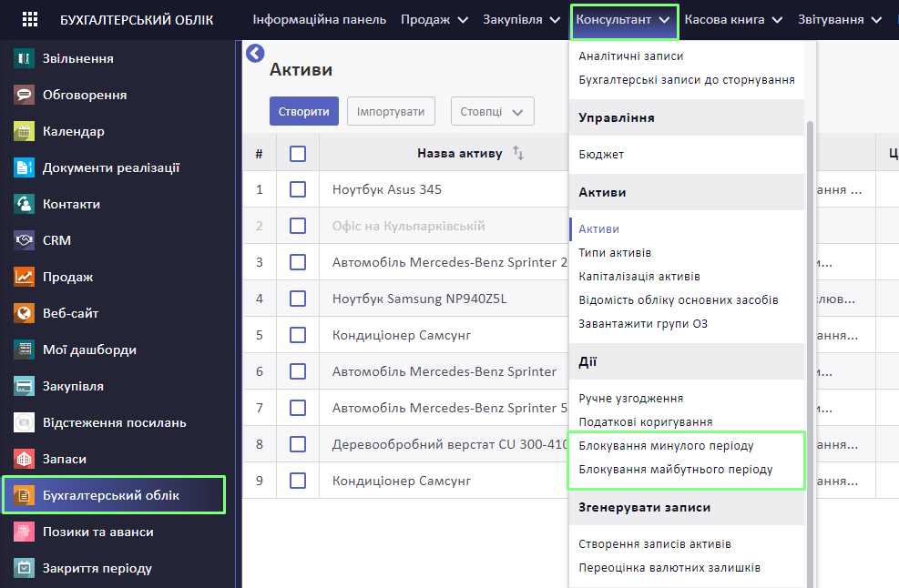Open the Звітування dropdown menu
899x588 pixels.
(840, 19)
